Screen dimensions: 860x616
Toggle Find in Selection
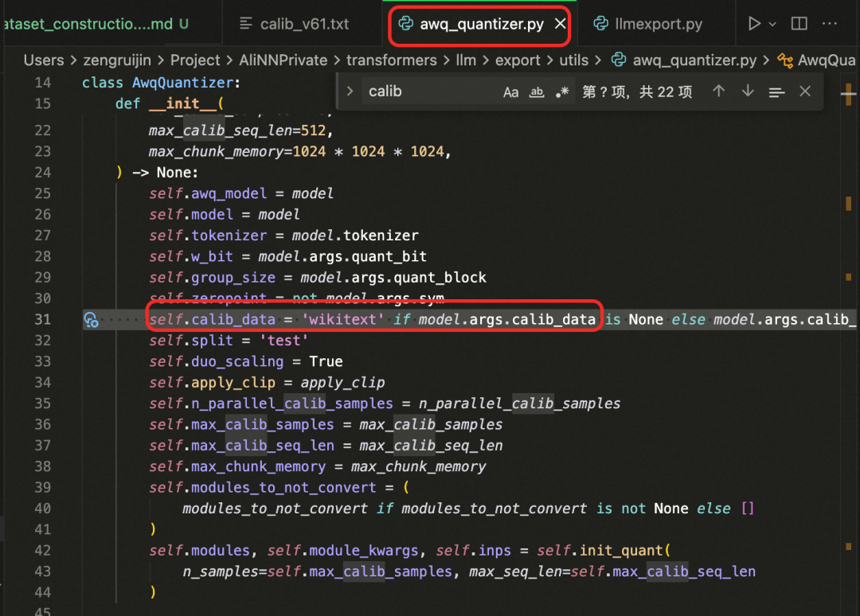coord(776,92)
